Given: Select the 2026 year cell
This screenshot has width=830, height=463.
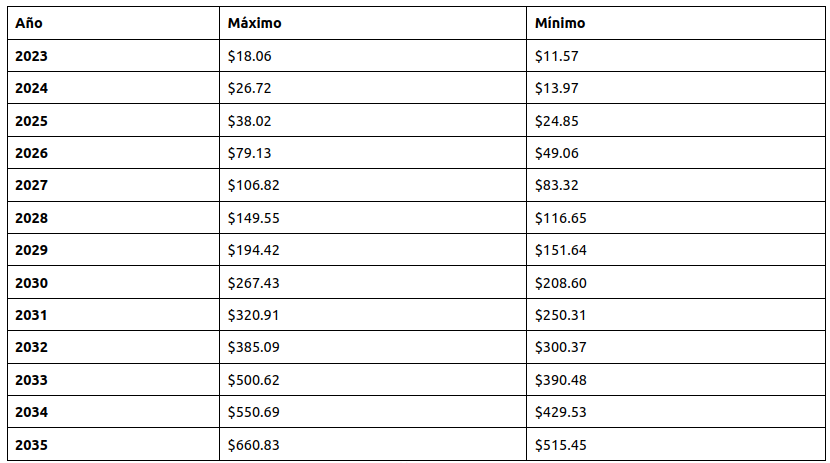Looking at the screenshot, I should click(31, 153).
